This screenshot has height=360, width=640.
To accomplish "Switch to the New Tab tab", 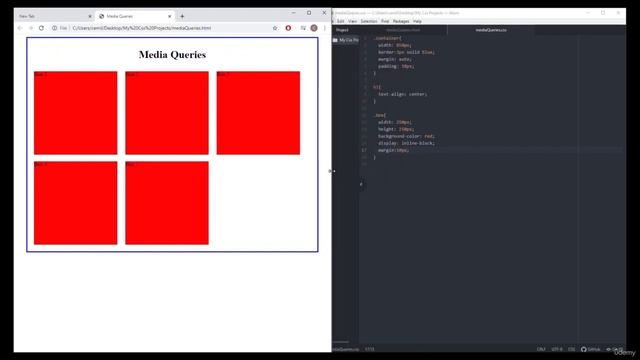I will tap(53, 16).
